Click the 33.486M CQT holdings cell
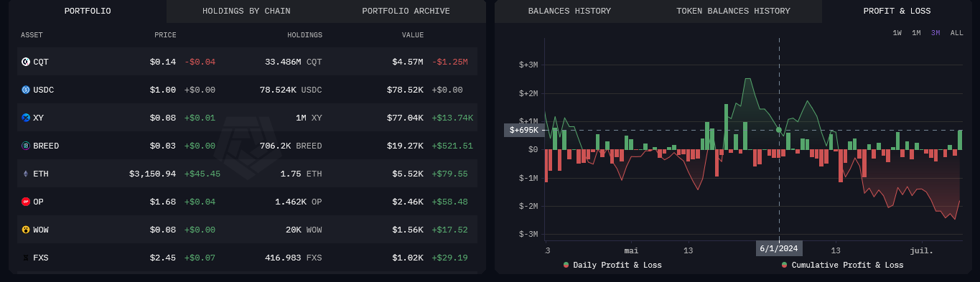The width and height of the screenshot is (980, 282). (294, 62)
